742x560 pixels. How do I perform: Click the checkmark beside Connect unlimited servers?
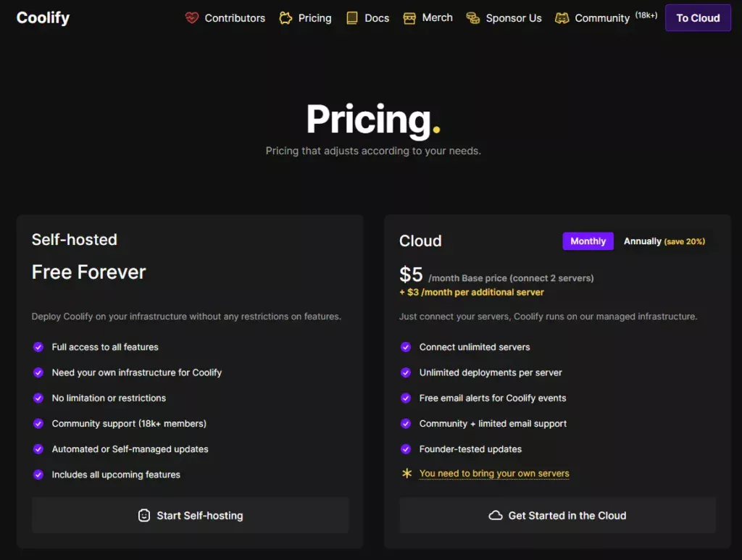tap(406, 347)
